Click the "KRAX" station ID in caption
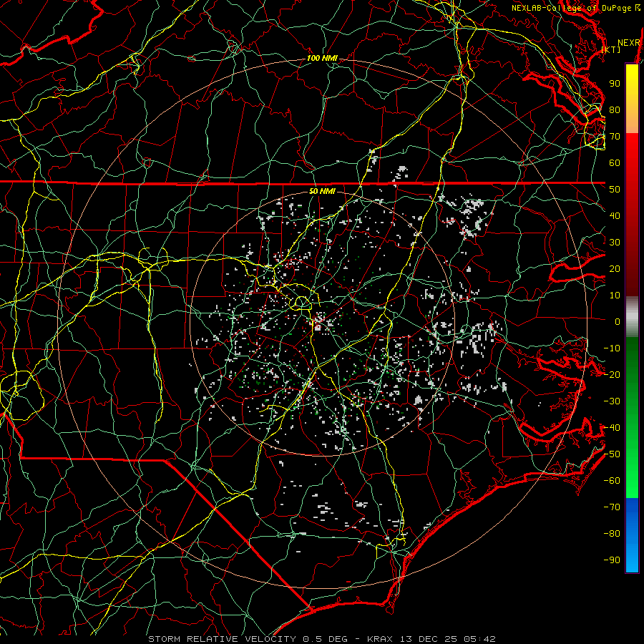Viewport: 644px width, 644px height. pyautogui.click(x=380, y=639)
